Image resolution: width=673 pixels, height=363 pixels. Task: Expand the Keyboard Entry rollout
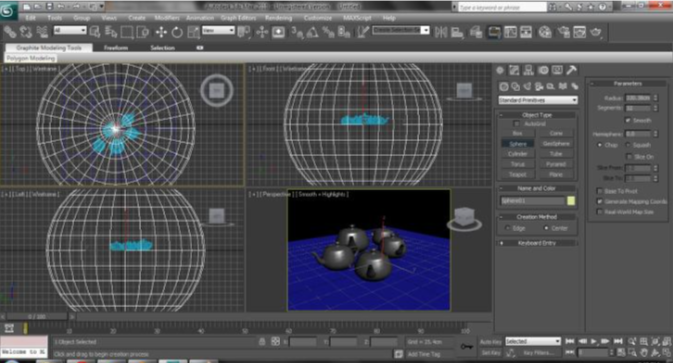(x=537, y=243)
